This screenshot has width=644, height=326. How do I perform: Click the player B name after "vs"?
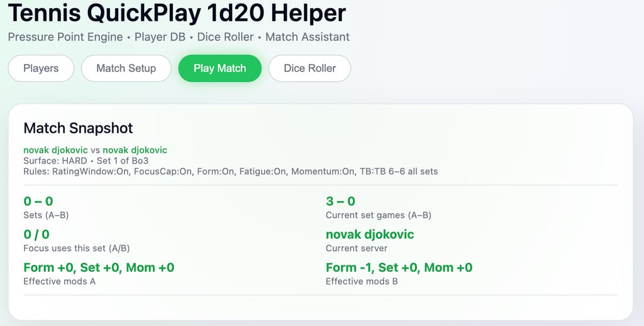point(135,150)
